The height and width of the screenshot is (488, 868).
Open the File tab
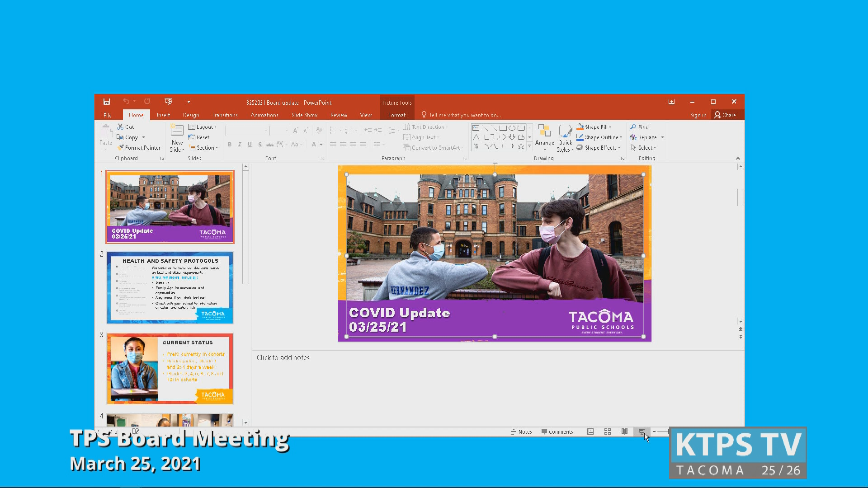pos(108,115)
